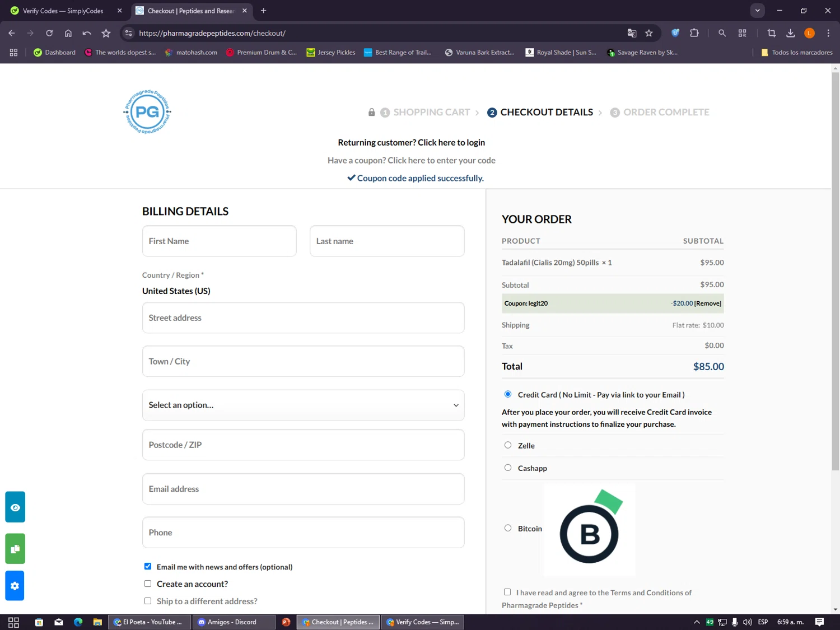Open matohash.com bookmark
The width and height of the screenshot is (840, 630).
pyautogui.click(x=191, y=52)
